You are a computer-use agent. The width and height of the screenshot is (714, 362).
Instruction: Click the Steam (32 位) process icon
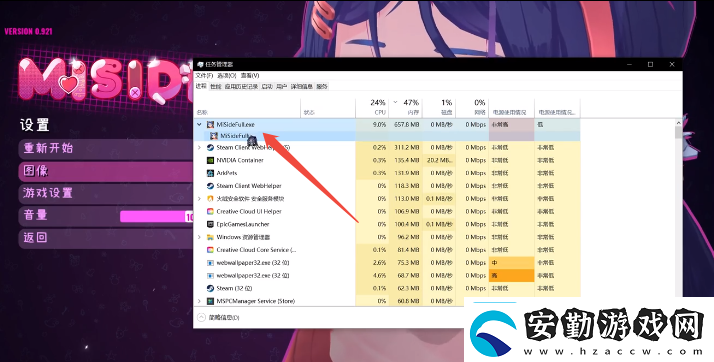pos(210,288)
